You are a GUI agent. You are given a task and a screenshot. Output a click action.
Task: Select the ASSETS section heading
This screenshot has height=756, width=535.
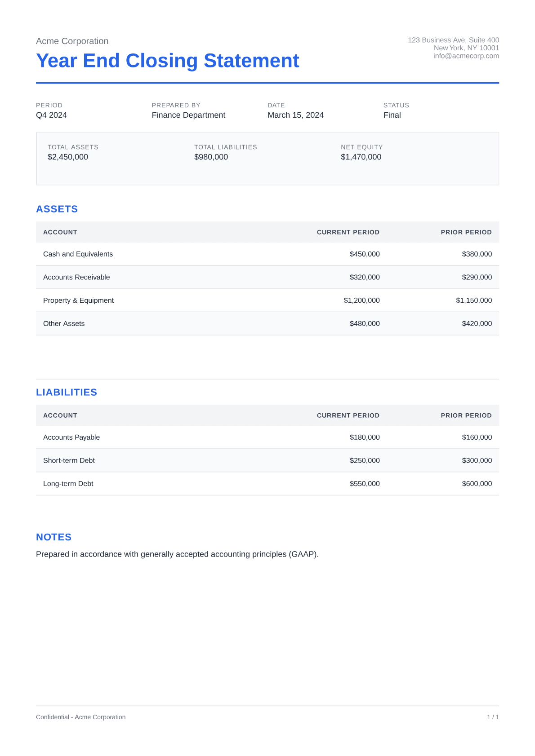(57, 209)
